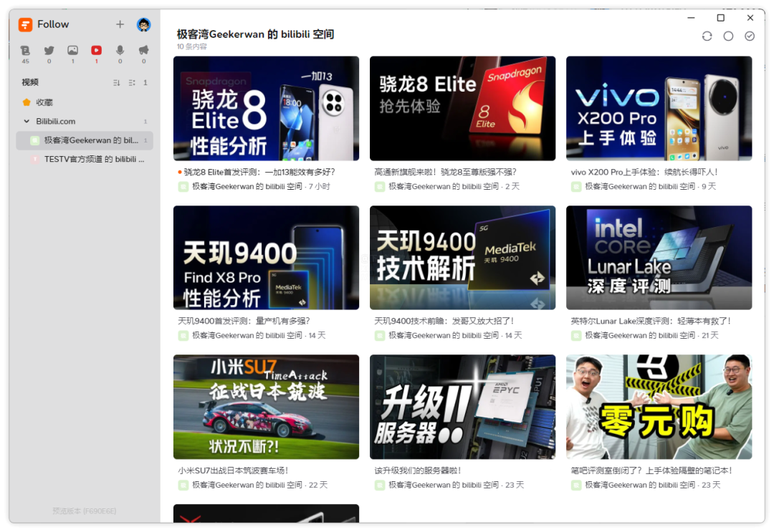Open the 骁龙8 Elite 抢先体验 thumbnail
The width and height of the screenshot is (774, 532).
click(462, 108)
